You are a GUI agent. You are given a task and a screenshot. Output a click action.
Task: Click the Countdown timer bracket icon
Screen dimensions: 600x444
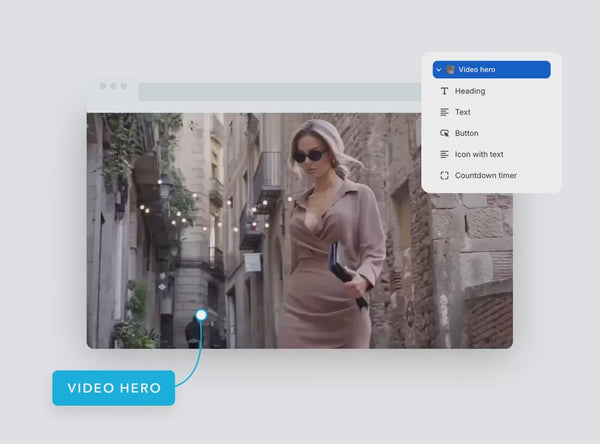coord(444,175)
